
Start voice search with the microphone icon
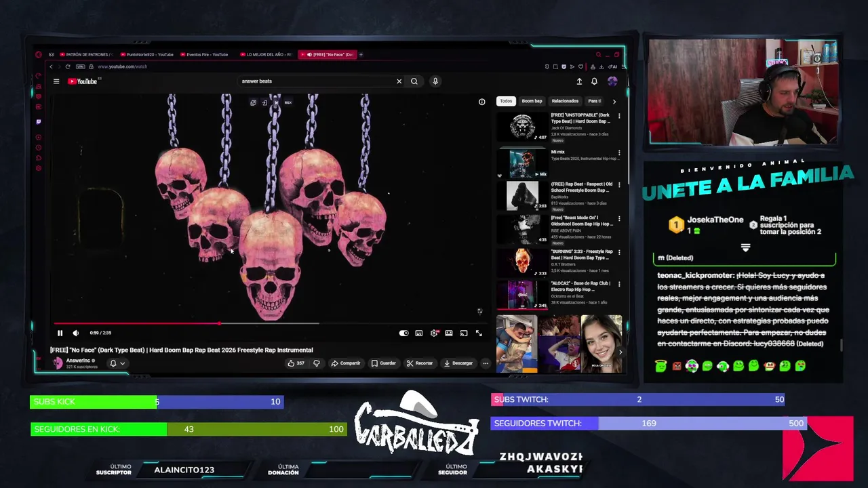(x=435, y=81)
